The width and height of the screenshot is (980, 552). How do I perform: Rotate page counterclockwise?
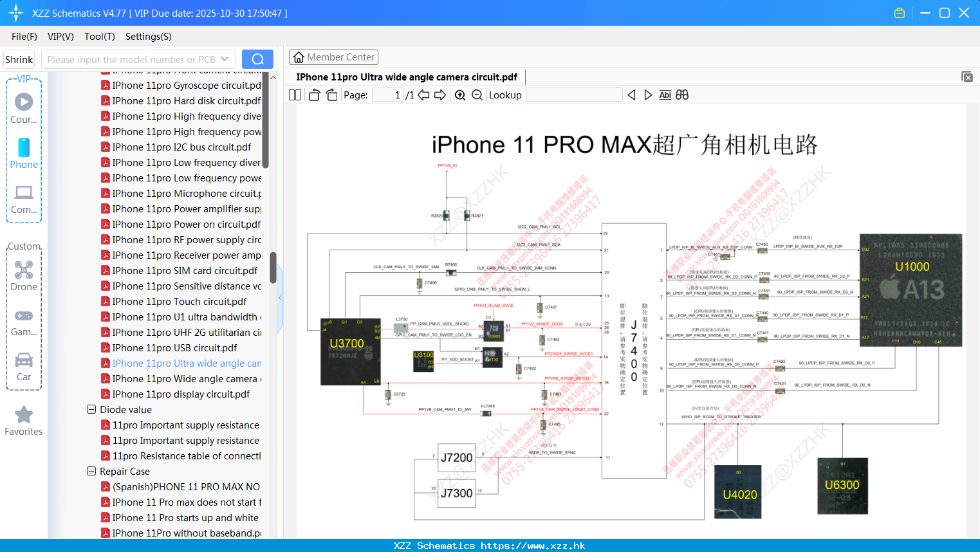[314, 95]
